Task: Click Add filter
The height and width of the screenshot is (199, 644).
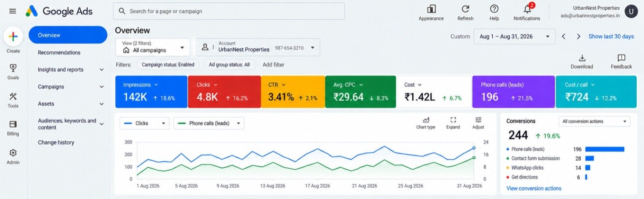Action: pos(273,64)
